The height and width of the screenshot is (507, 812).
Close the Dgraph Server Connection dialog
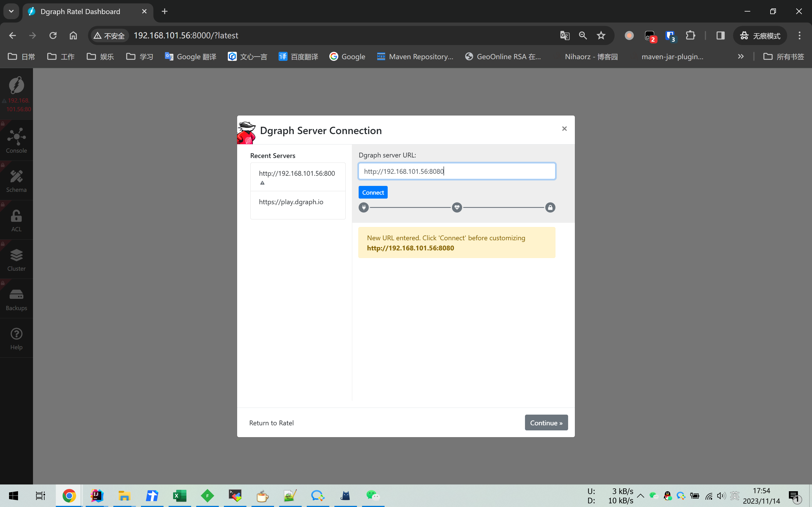pos(564,129)
